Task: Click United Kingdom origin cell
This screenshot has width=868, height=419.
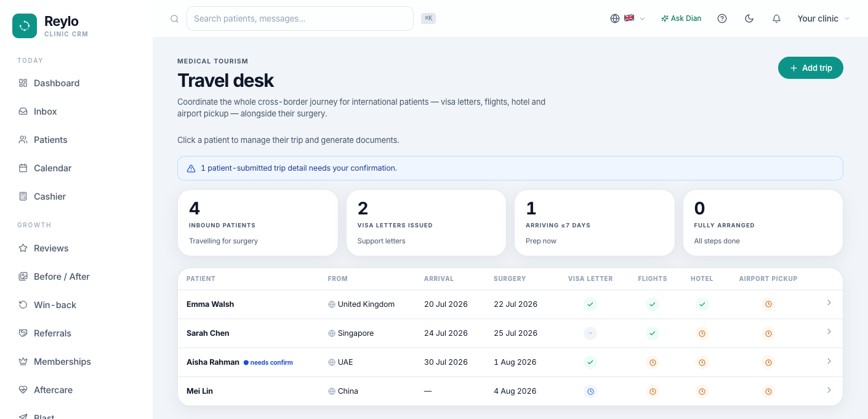Action: (361, 304)
